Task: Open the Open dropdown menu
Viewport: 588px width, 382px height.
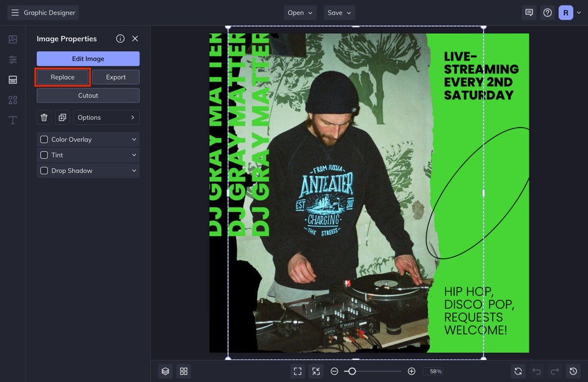Action: point(300,12)
